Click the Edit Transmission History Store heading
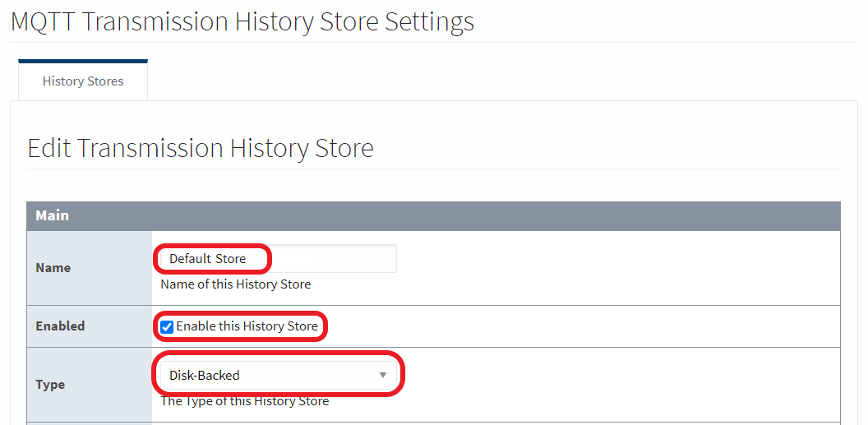 (201, 148)
